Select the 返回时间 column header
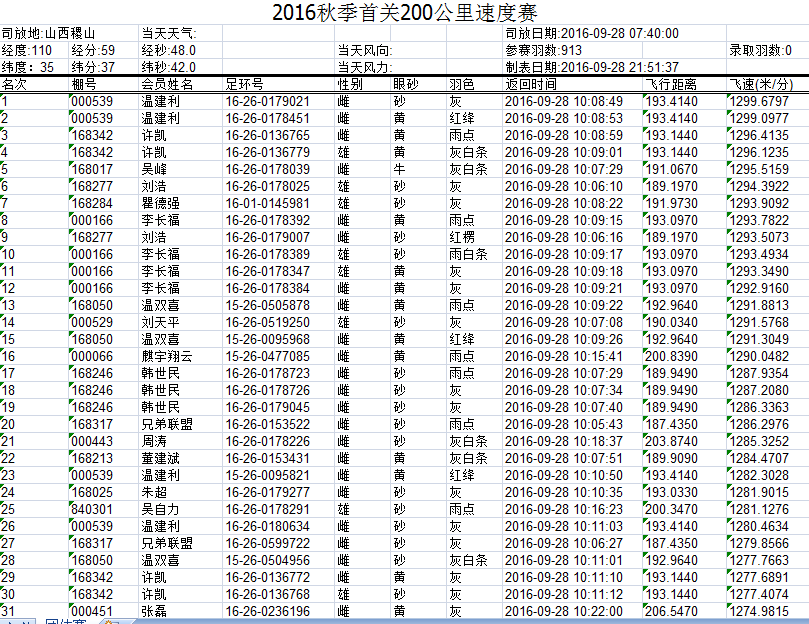This screenshot has height=624, width=809. tap(530, 84)
